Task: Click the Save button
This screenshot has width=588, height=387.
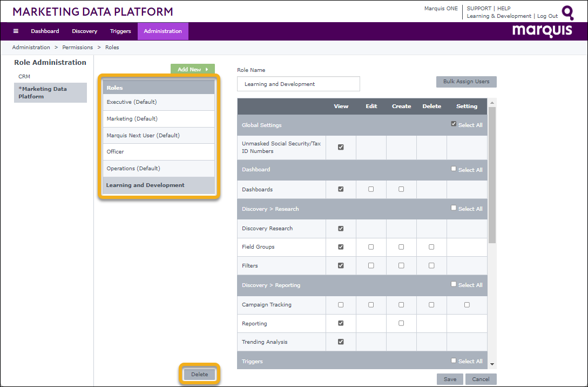Action: 450,379
